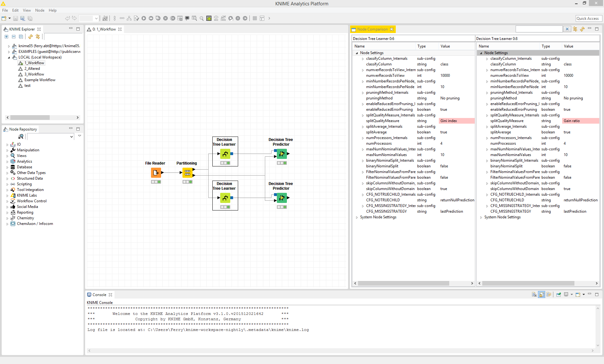Expand left System Node Settings
604x364 pixels.
[357, 217]
